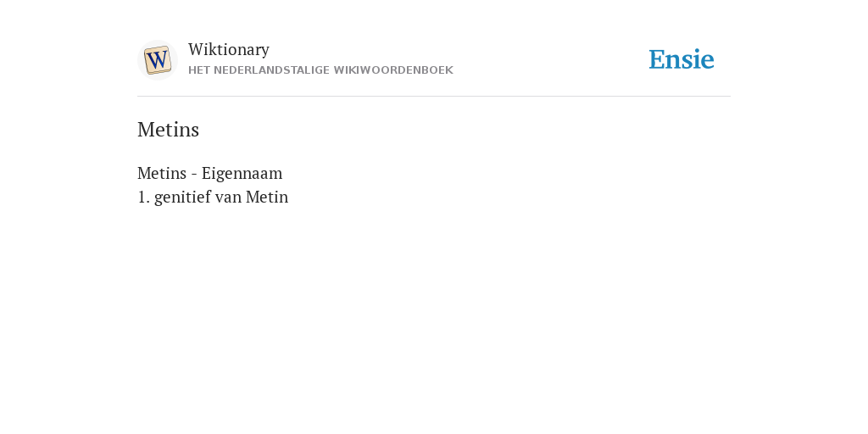The image size is (868, 434).
Task: Click the word Eigennaam
Action: point(242,173)
